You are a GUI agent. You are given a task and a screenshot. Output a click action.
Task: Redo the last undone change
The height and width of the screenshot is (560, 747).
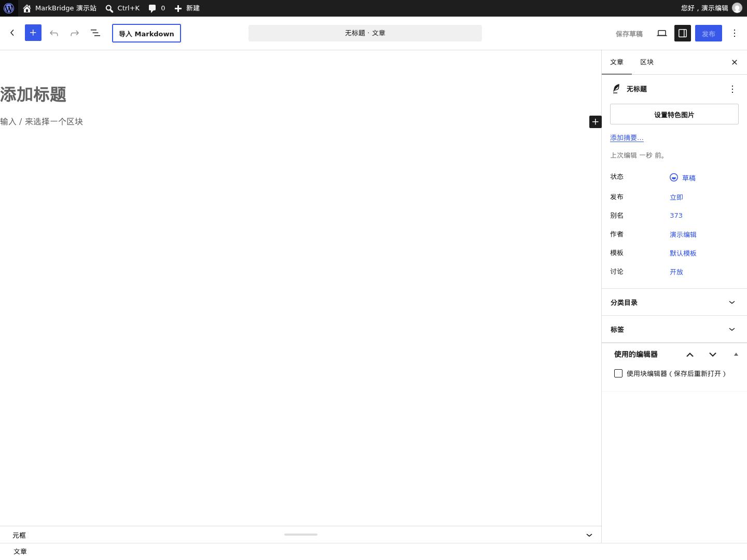75,33
